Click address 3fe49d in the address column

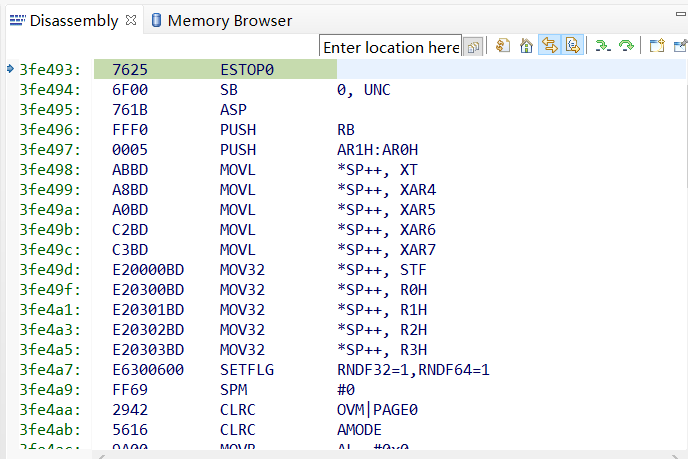tap(50, 270)
